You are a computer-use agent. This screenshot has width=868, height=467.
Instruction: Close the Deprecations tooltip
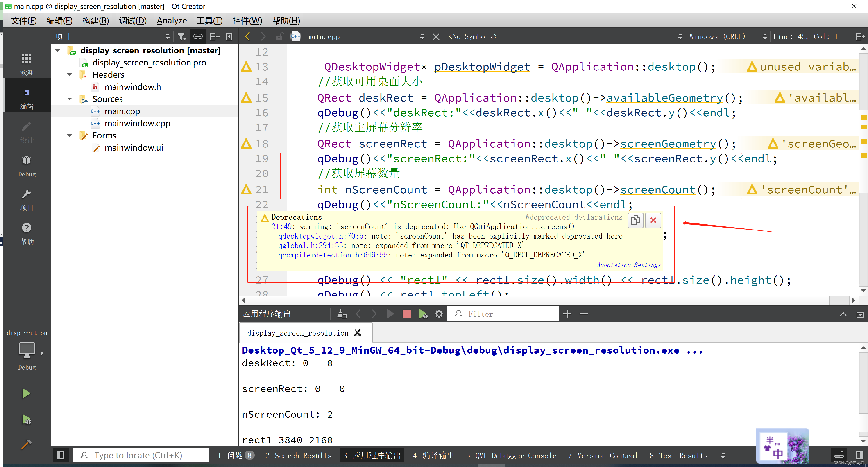click(653, 220)
